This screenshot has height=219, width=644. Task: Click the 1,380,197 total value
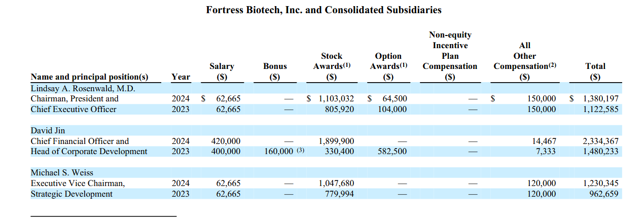pyautogui.click(x=600, y=99)
